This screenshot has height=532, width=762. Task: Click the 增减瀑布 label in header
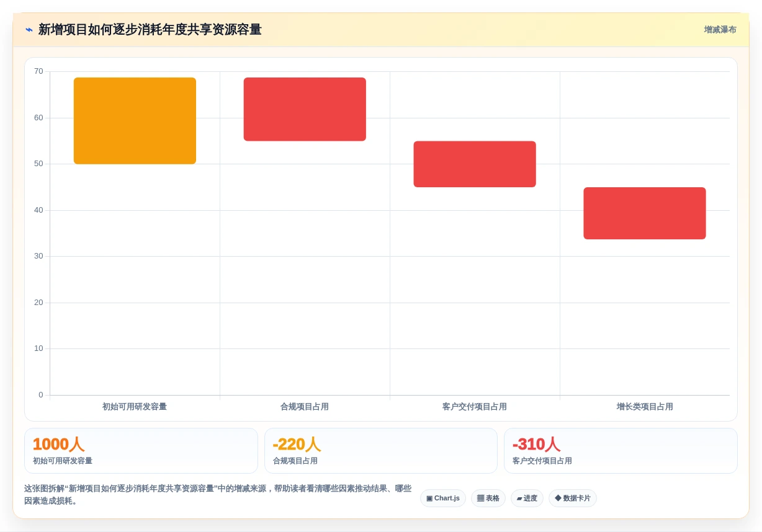pos(720,30)
